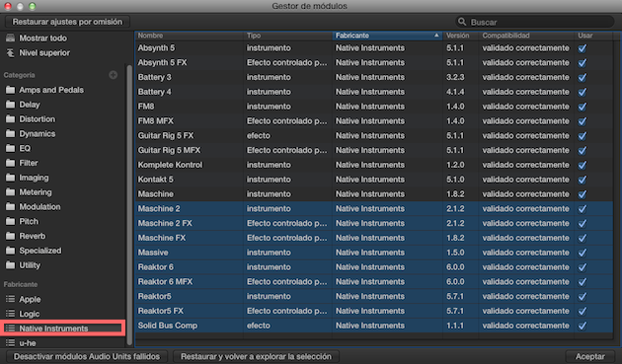Select the Reaktor5 instrument name

point(154,296)
